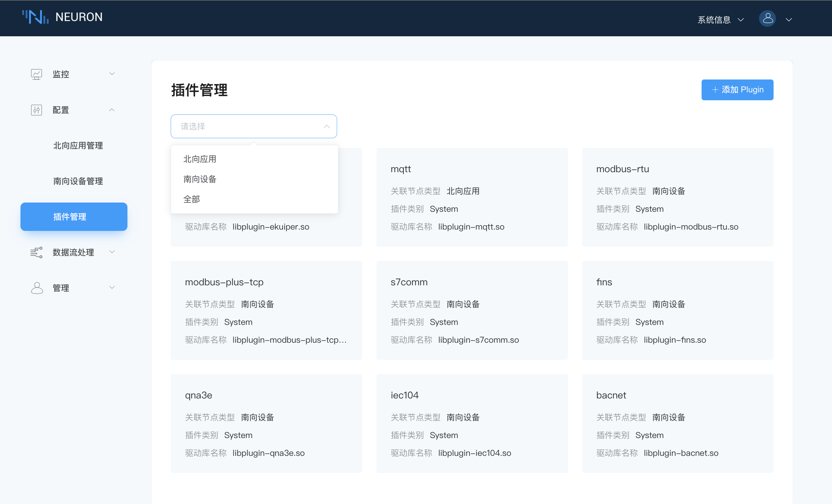832x504 pixels.
Task: Click libplugin-s7comm.so library name
Action: 478,340
